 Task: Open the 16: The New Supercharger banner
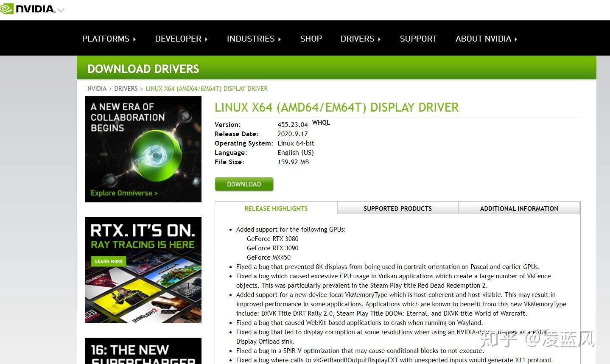143,351
